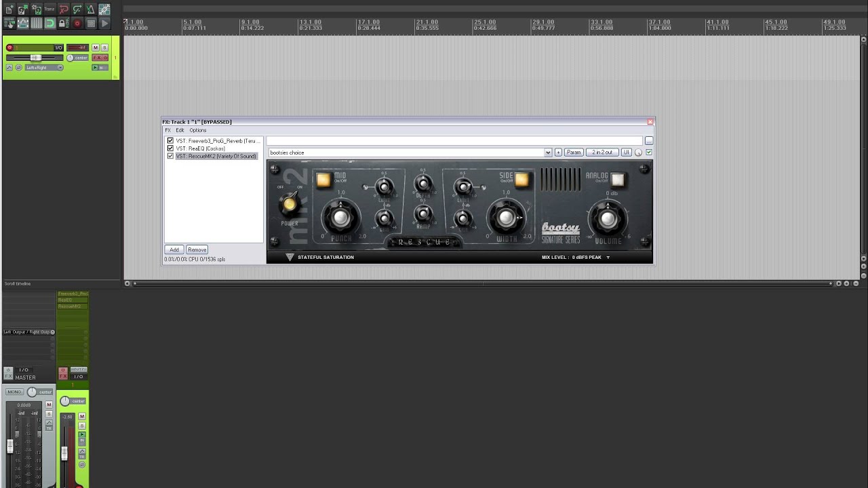Toggle the snap magnet icon
Viewport: 868px width, 488px height.
(x=50, y=23)
